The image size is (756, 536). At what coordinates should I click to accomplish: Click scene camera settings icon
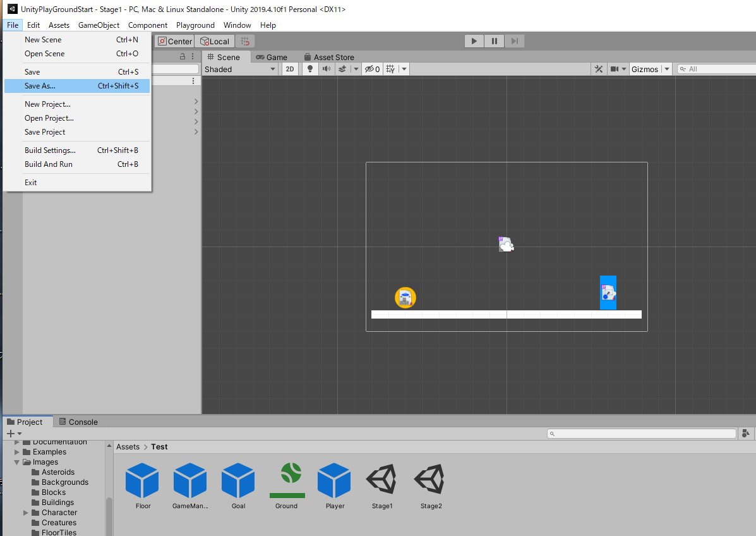tap(615, 69)
